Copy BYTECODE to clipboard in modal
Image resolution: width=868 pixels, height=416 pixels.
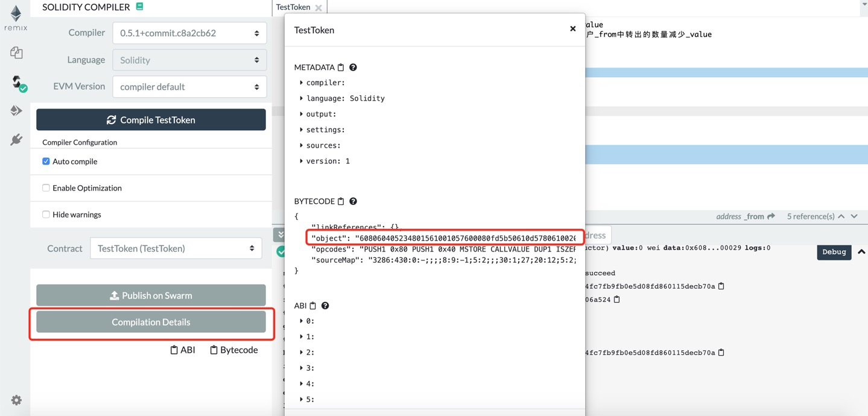tap(341, 201)
